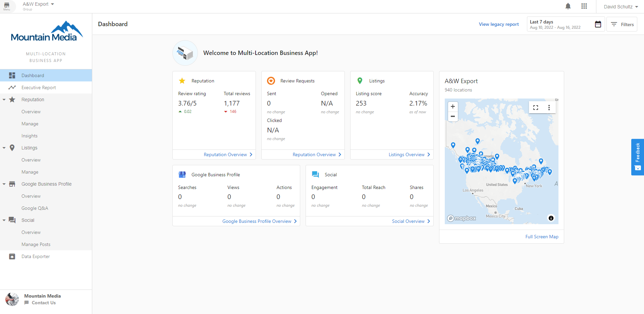Open the map options three-dot menu
The width and height of the screenshot is (644, 314).
549,108
